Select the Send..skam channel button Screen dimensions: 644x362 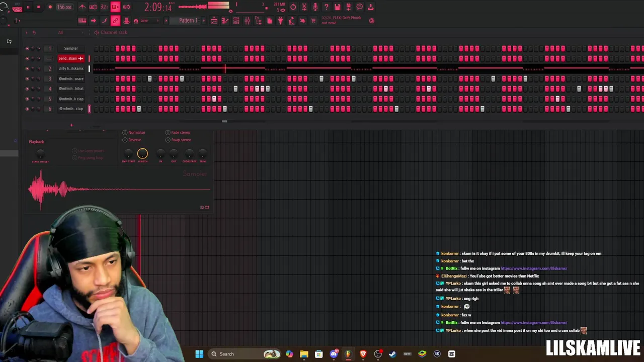(71, 58)
